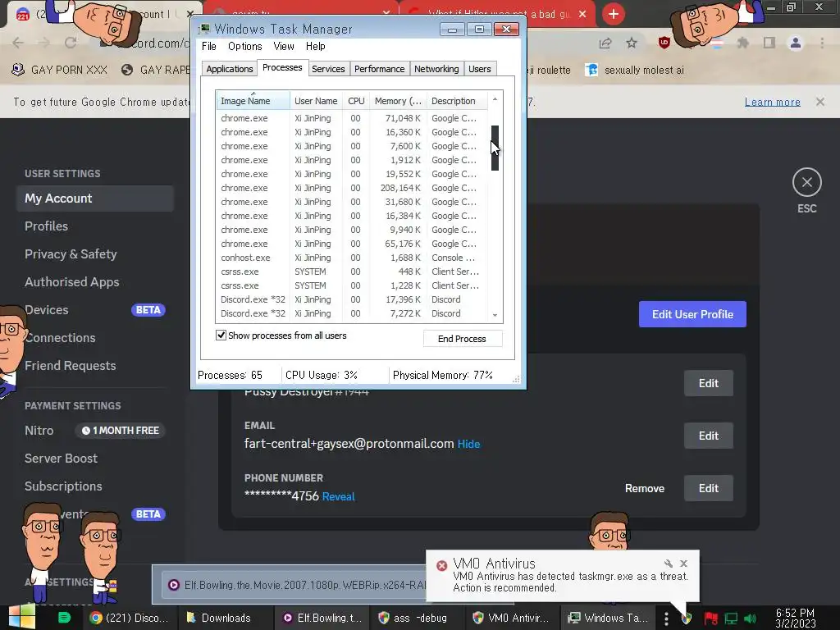
Task: Click the Windows Task Manager taskbar button
Action: 608,618
